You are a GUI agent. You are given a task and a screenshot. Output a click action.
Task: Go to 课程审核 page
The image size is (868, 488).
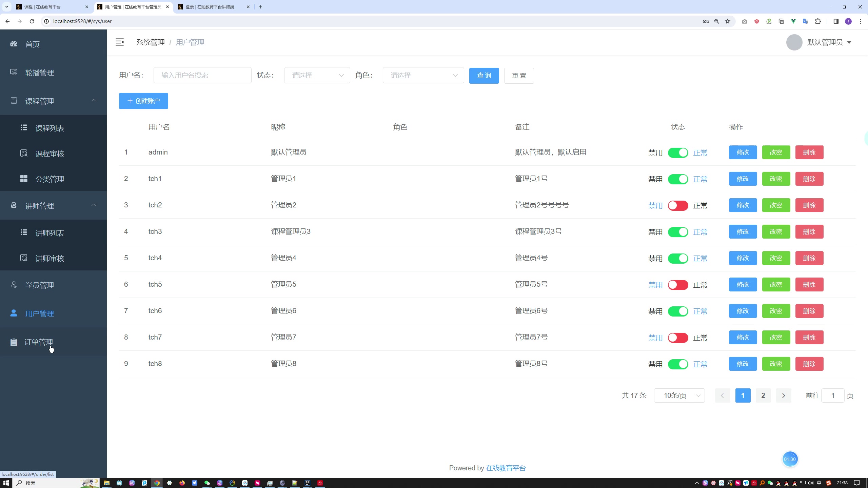[x=53, y=154]
